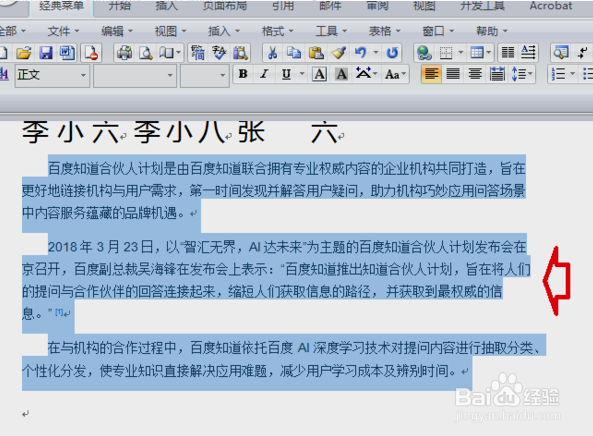This screenshot has width=593, height=436.
Task: Click the text 个性化分发 in last paragraph
Action: point(54,371)
